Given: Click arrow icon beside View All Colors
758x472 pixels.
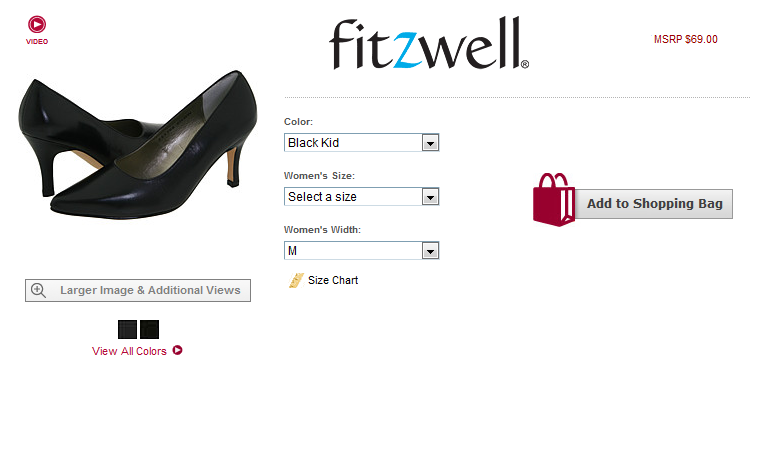Looking at the screenshot, I should (x=177, y=350).
